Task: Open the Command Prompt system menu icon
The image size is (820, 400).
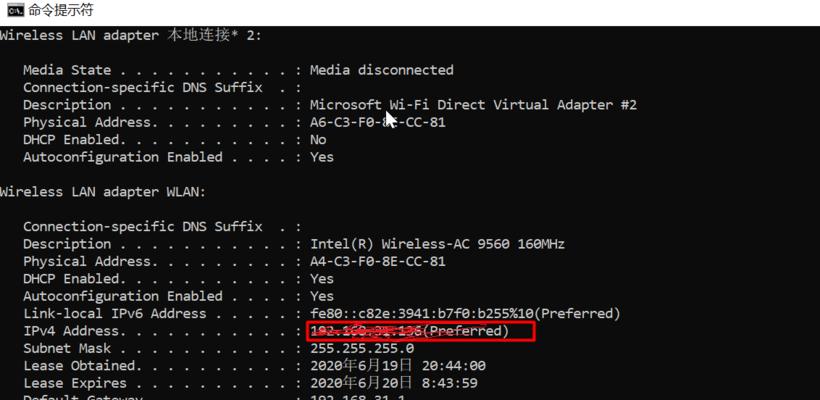Action: click(x=15, y=10)
